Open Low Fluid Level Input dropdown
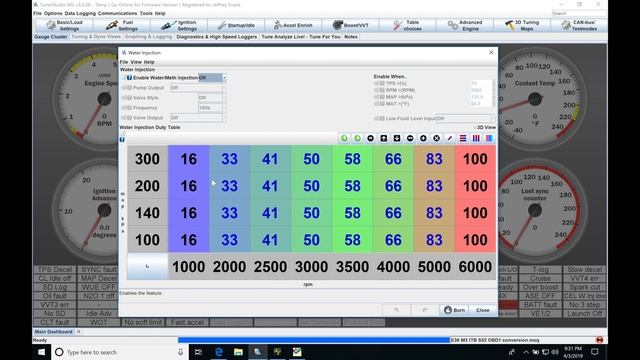Screen dimensions: 640x360 466,118
